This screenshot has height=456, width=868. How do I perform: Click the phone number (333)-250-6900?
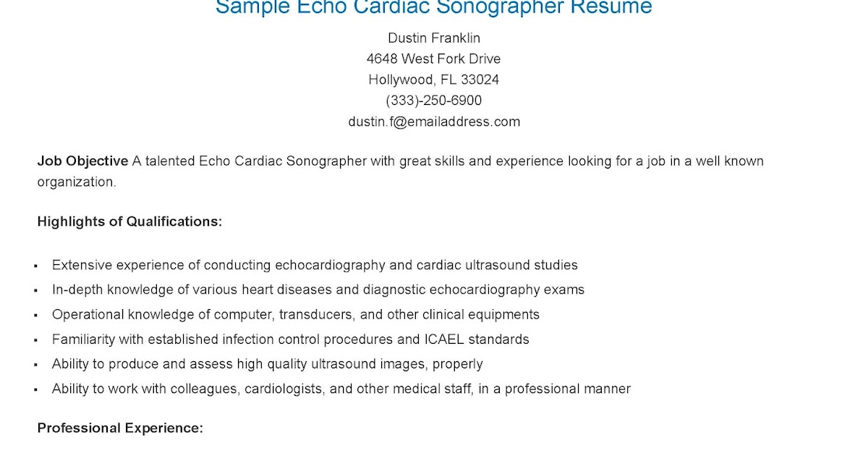pos(434,101)
